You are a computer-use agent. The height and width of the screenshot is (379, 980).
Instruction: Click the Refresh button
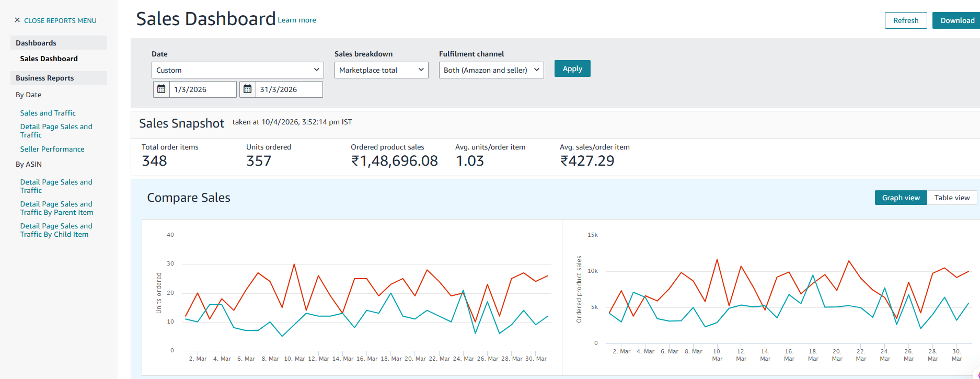(905, 20)
